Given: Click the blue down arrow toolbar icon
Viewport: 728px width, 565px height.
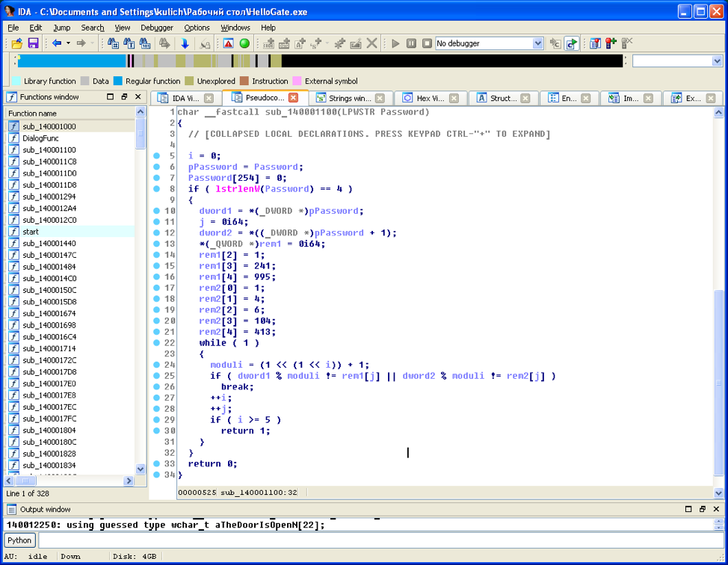Looking at the screenshot, I should tap(185, 43).
